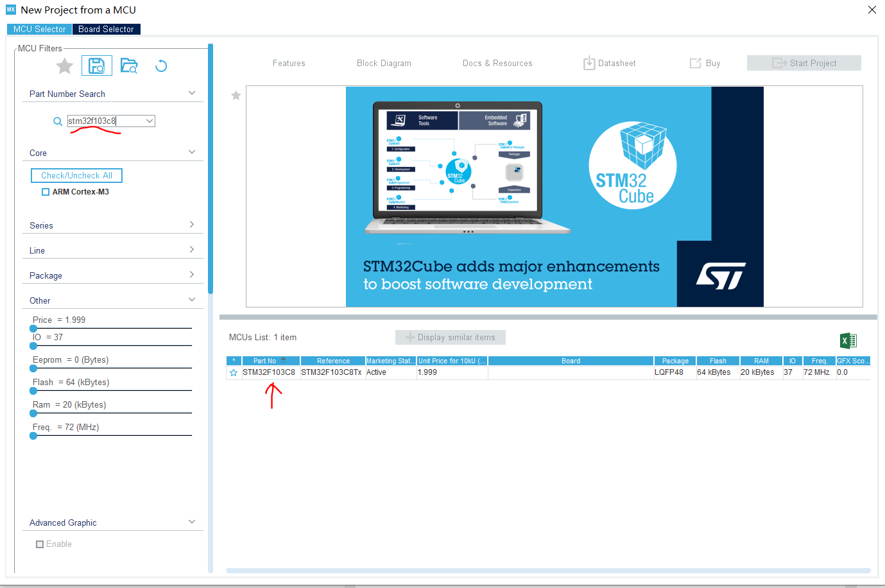Click the star column header in MCU table

pyautogui.click(x=234, y=361)
